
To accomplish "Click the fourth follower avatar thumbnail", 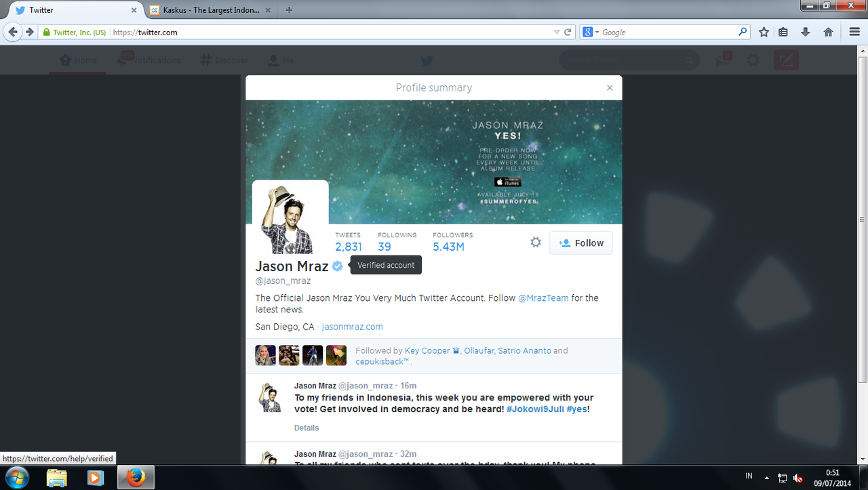I will tap(336, 355).
